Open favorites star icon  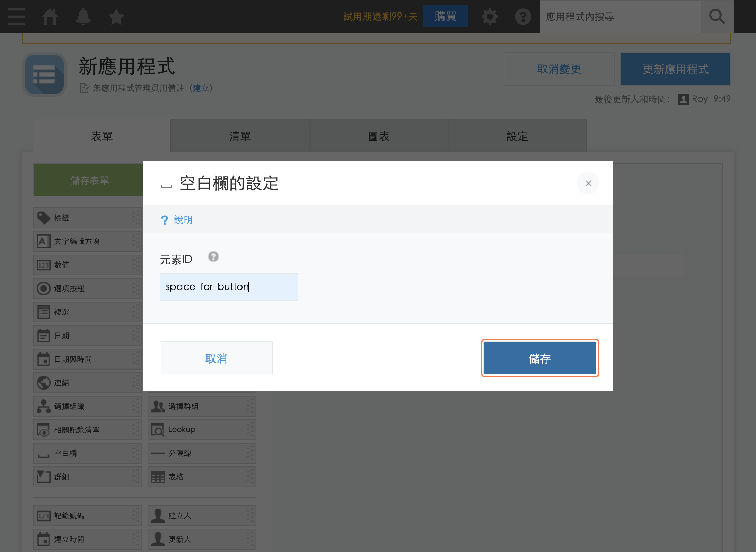[x=116, y=17]
